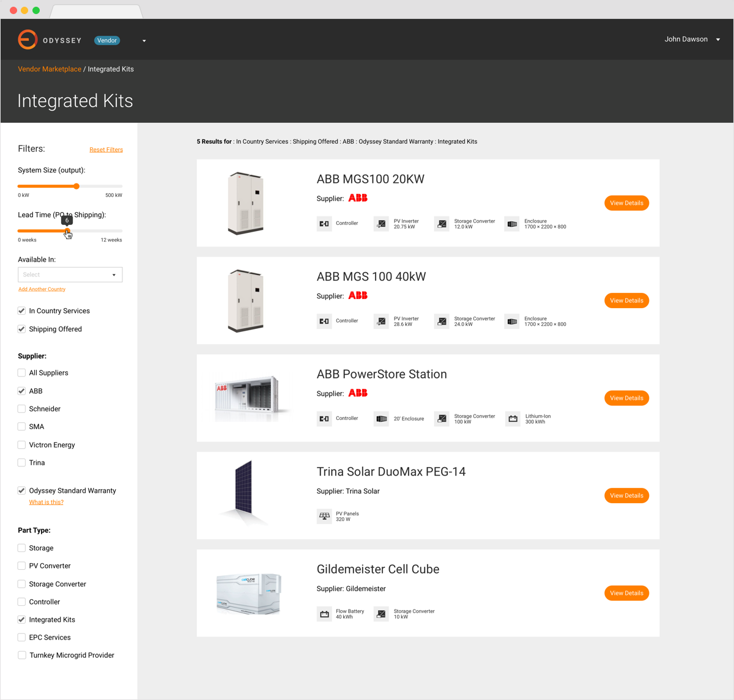
Task: Click Storage Converter icon in Gildemeister card
Action: (381, 614)
